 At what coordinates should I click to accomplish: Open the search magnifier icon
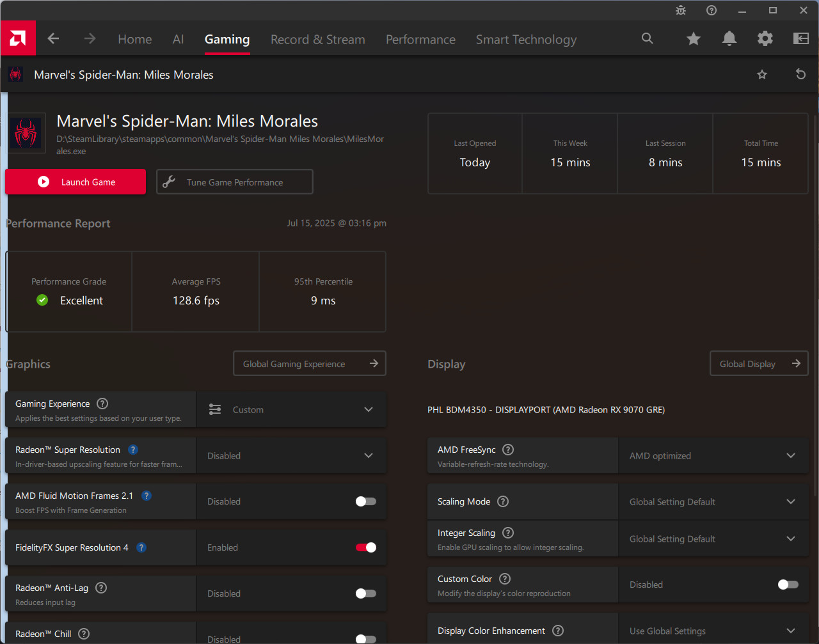tap(648, 38)
